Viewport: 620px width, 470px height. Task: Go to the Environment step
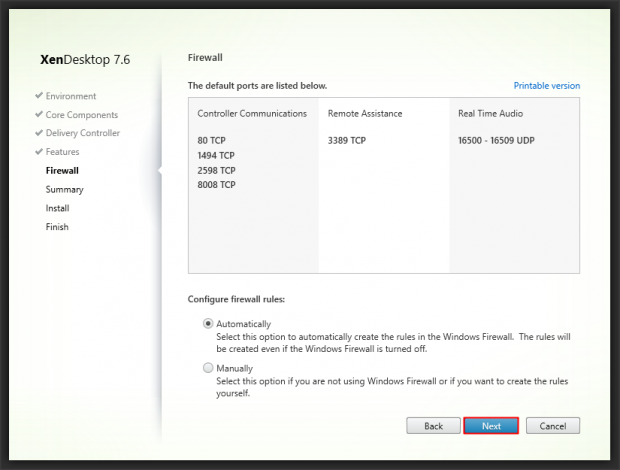(71, 96)
